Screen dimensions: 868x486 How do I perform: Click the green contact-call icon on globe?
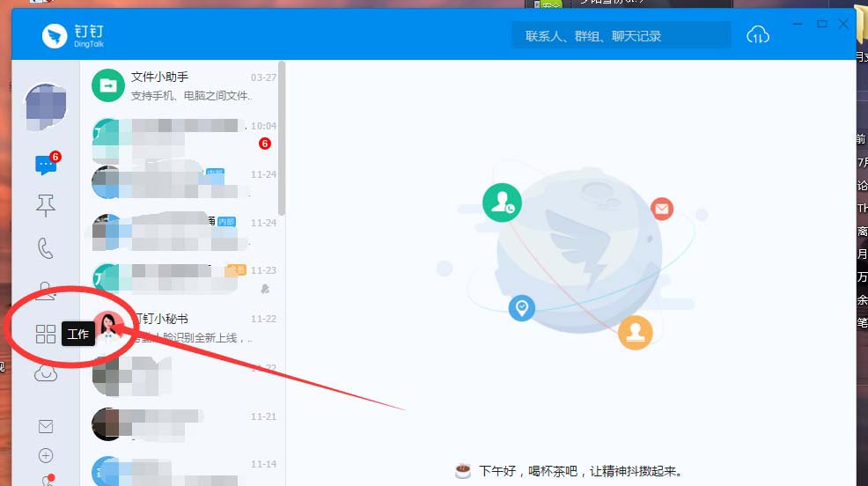[x=502, y=202]
